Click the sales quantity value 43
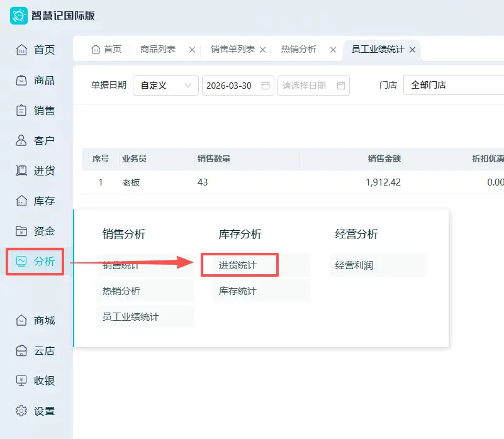 [203, 182]
